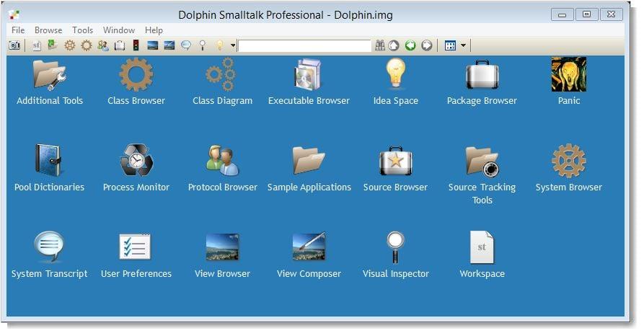644x336 pixels.
Task: Open the Sample Applications folder
Action: click(x=309, y=160)
